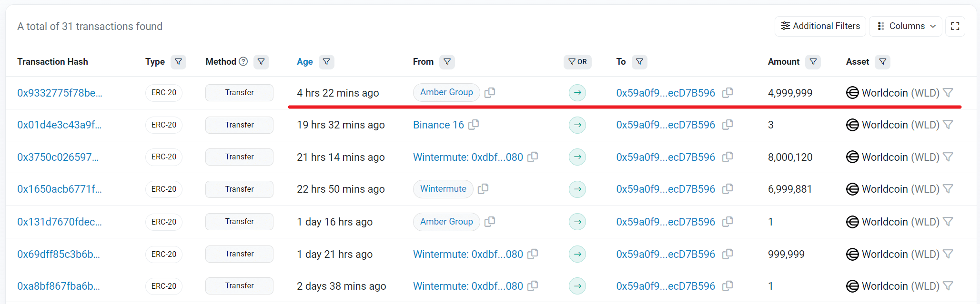Viewport: 980px width, 304px height.
Task: Click the fullscreen expand icon
Action: point(955,26)
